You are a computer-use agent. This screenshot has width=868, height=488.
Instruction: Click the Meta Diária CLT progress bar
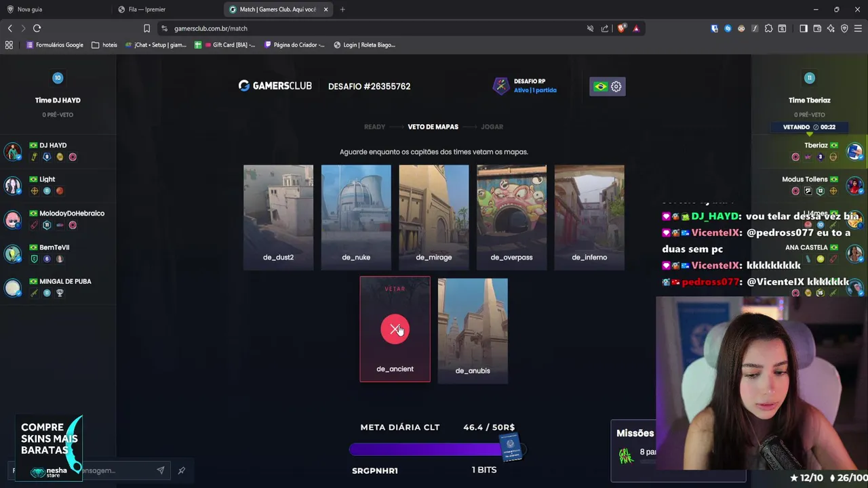coord(437,449)
